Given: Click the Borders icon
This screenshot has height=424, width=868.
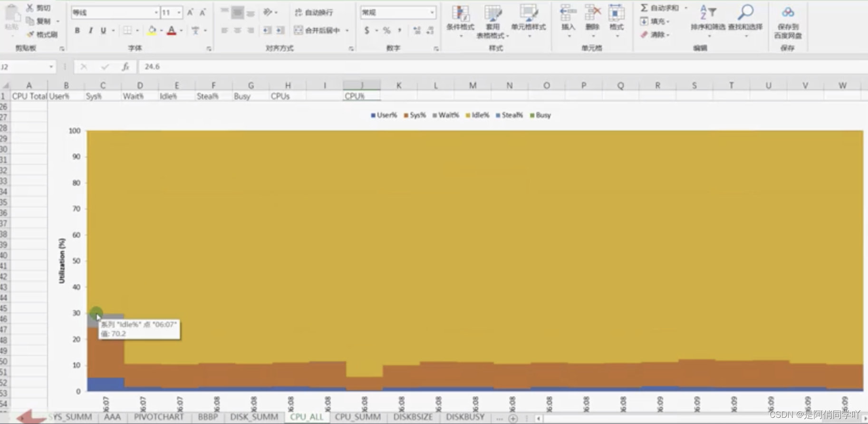Looking at the screenshot, I should (x=127, y=30).
